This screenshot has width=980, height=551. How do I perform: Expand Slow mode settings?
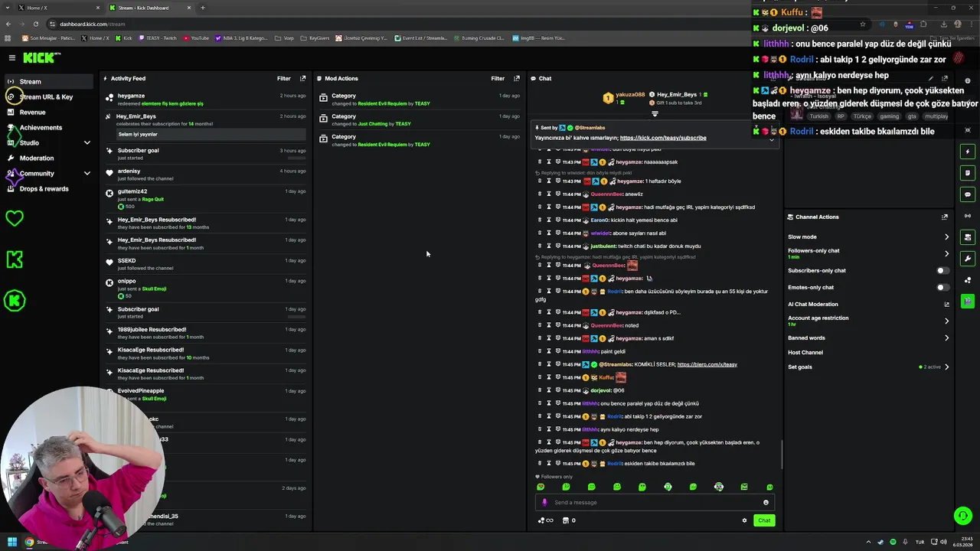coord(946,236)
